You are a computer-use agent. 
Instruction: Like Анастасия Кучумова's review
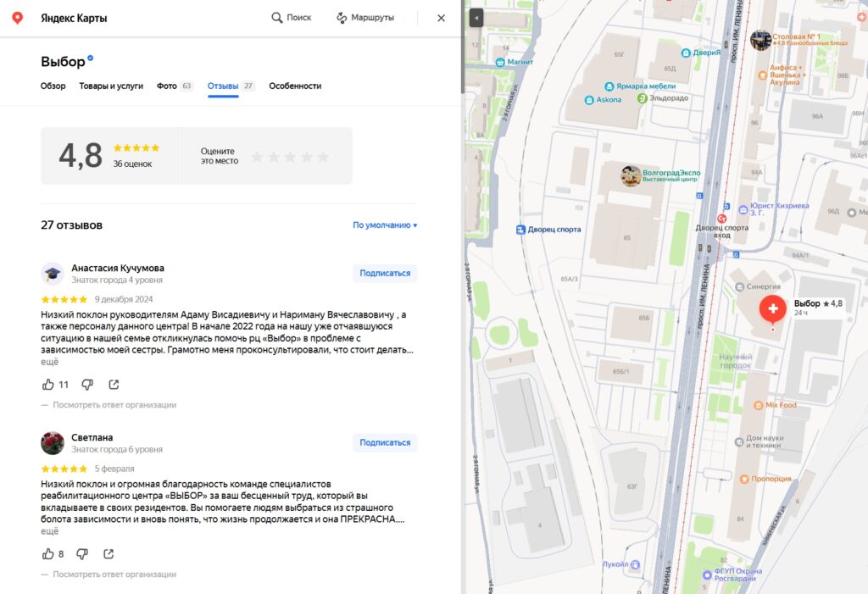48,384
